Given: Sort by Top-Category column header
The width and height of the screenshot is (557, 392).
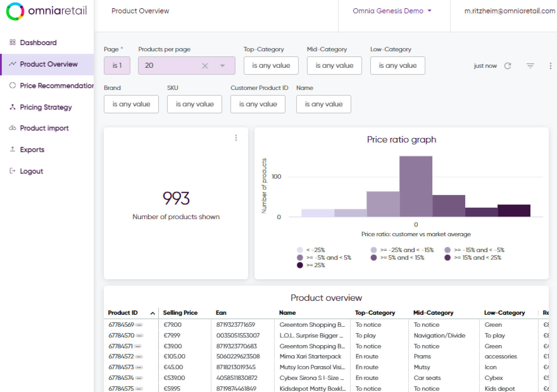Looking at the screenshot, I should click(375, 313).
